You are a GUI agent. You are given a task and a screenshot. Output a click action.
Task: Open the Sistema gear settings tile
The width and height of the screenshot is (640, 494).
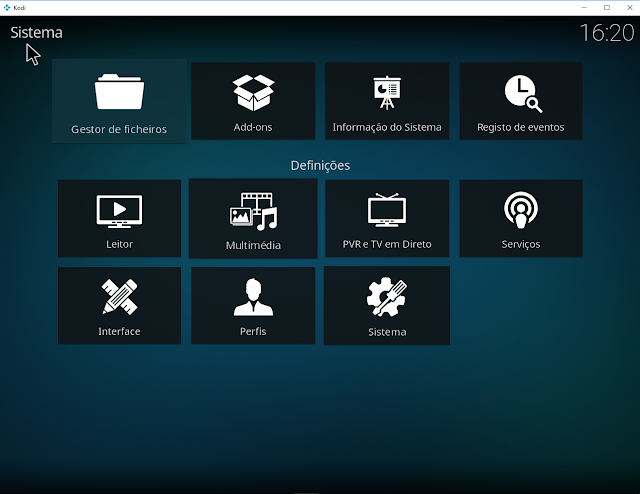(x=387, y=305)
